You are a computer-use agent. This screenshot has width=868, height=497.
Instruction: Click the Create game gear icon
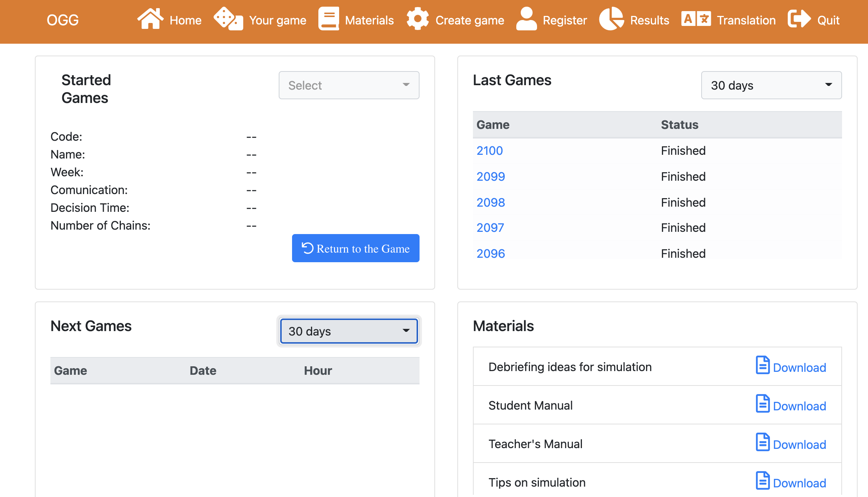click(418, 19)
